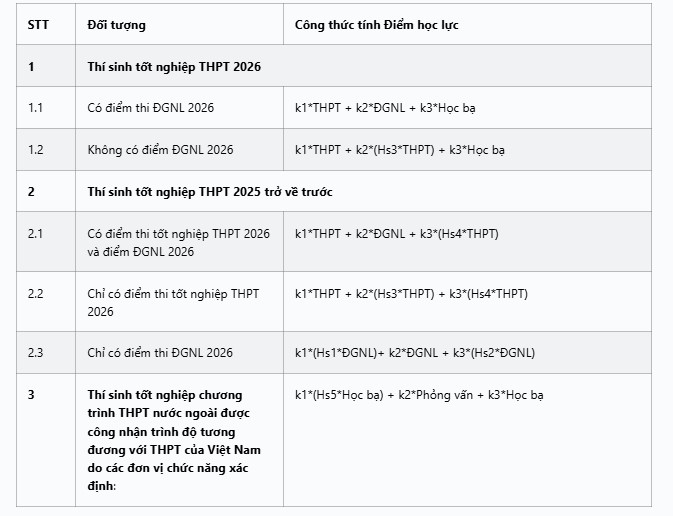Select Thí sinh tốt nghiệp chương trình THPT nước ngoài cell
The width and height of the screenshot is (673, 516).
[174, 440]
